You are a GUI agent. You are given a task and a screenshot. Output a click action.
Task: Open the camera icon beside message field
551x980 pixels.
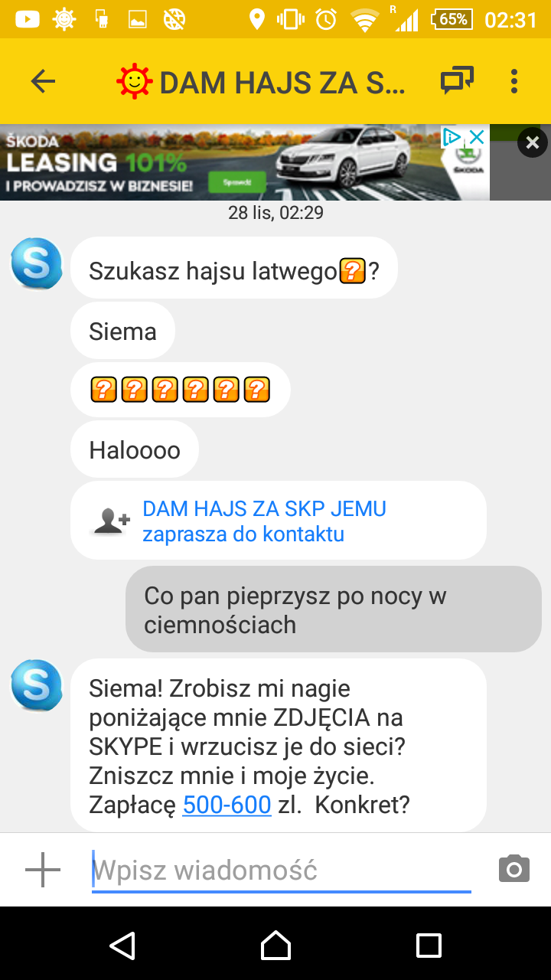514,870
